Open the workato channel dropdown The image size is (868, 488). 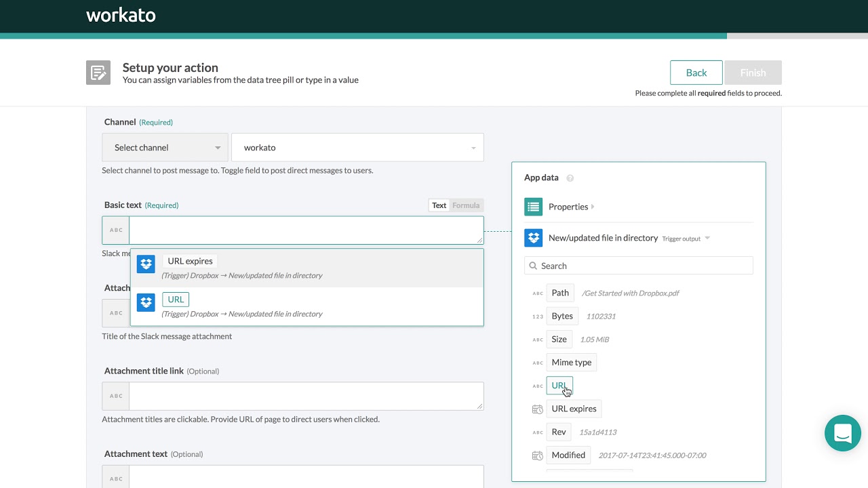coord(358,147)
